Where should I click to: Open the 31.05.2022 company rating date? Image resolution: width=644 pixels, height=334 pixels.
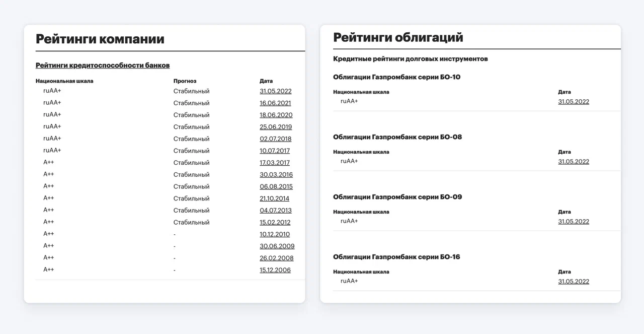[x=276, y=91]
